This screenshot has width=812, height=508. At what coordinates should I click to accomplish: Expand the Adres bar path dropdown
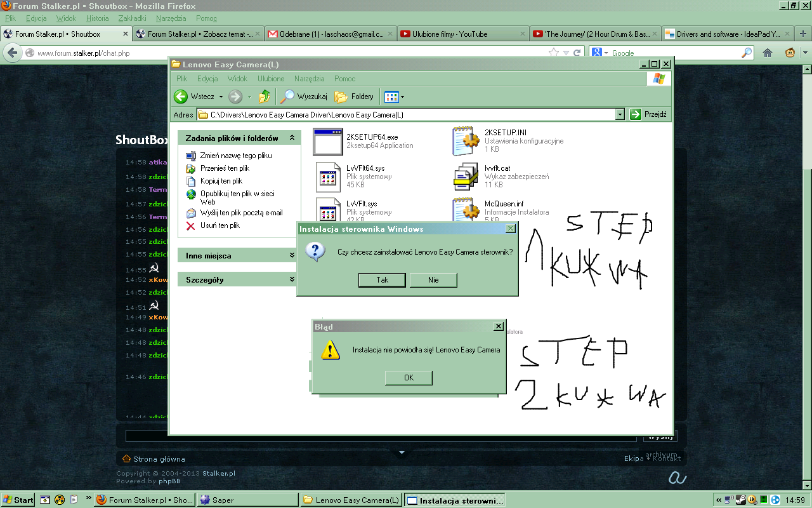pos(620,114)
